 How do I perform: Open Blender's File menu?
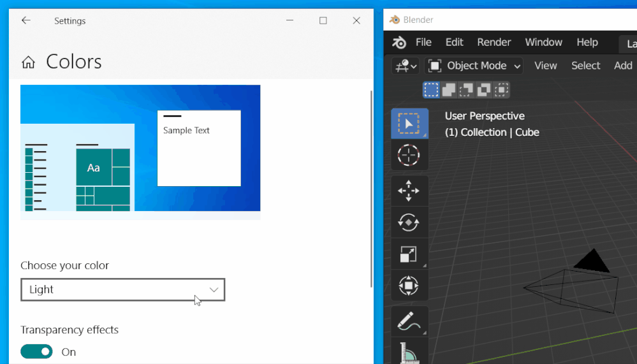click(x=423, y=42)
